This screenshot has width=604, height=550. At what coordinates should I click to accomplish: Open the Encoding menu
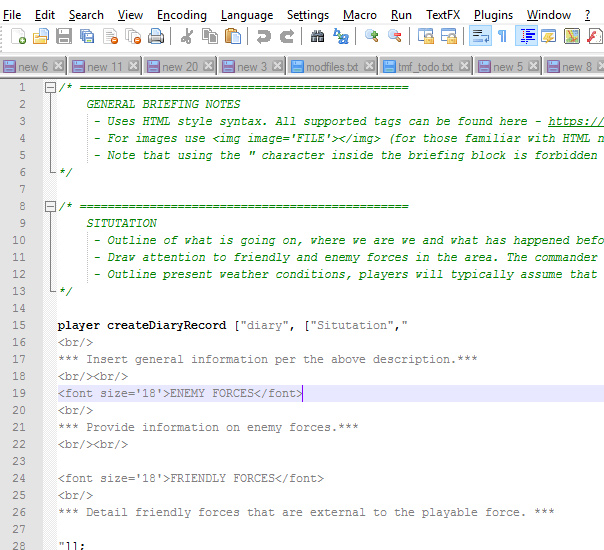[182, 15]
